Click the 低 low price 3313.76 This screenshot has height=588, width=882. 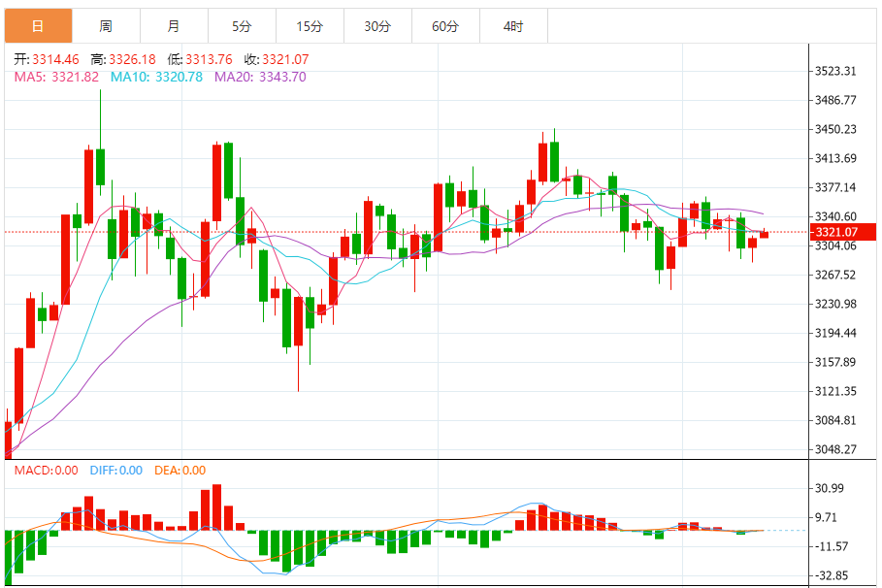tap(200, 59)
